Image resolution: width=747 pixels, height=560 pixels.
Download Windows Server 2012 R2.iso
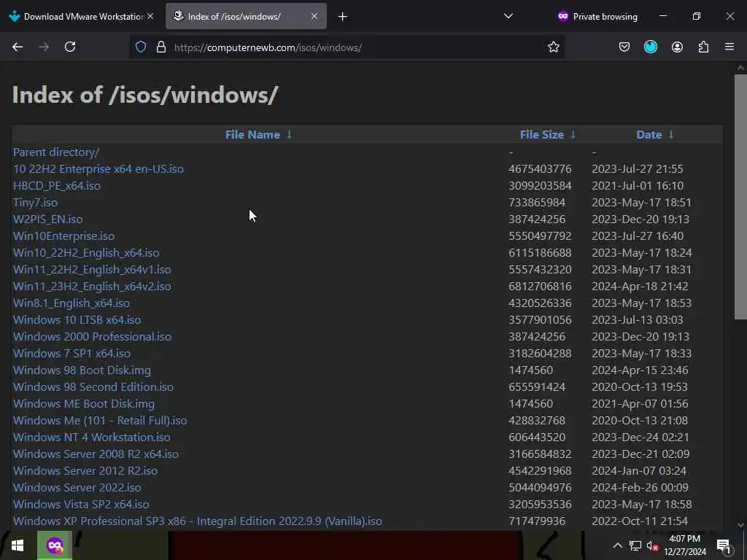[x=85, y=470]
